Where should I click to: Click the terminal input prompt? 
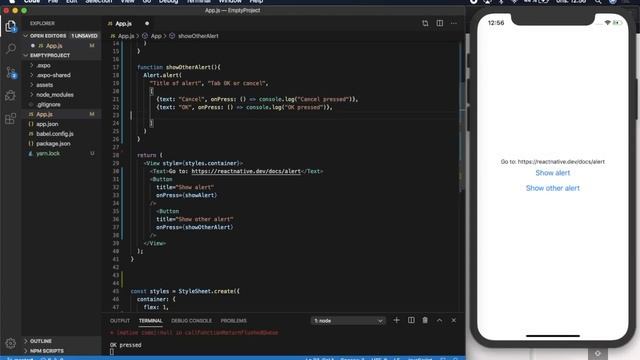tap(112, 352)
